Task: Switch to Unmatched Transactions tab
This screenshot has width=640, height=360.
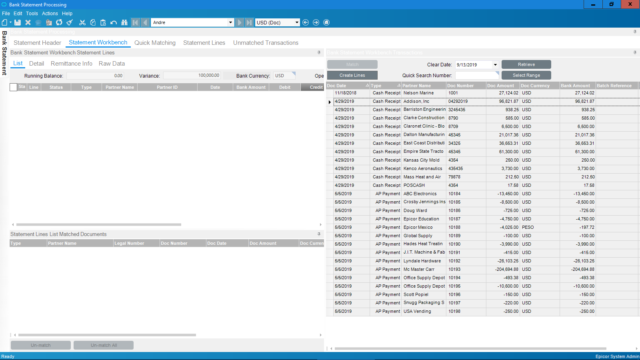Action: (x=266, y=42)
